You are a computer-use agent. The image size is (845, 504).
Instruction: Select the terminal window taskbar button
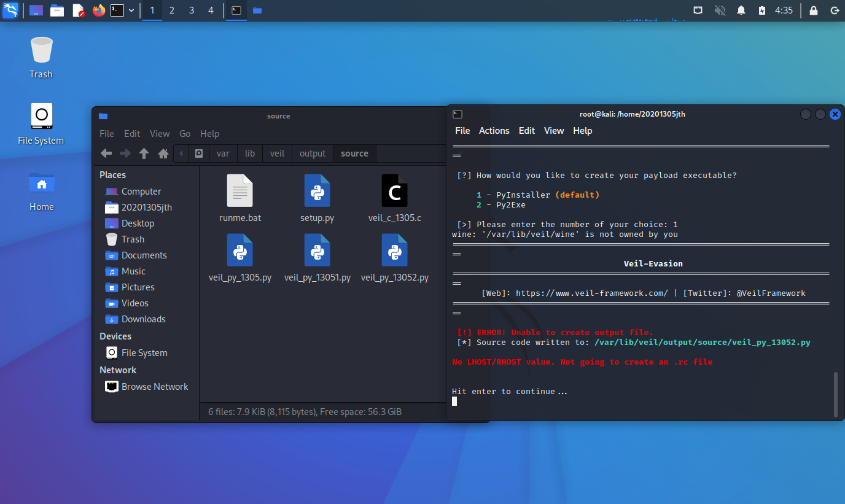pos(236,10)
